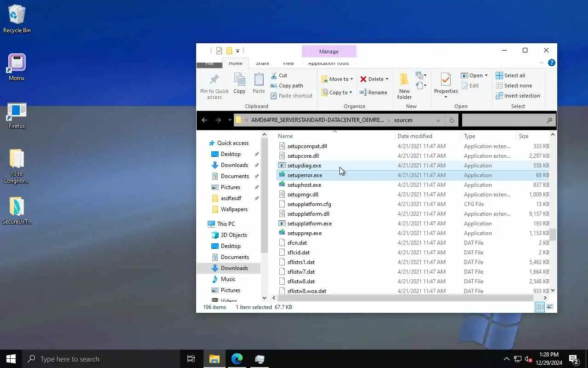Switch to the View ribbon tab
This screenshot has width=588, height=368.
tap(288, 63)
